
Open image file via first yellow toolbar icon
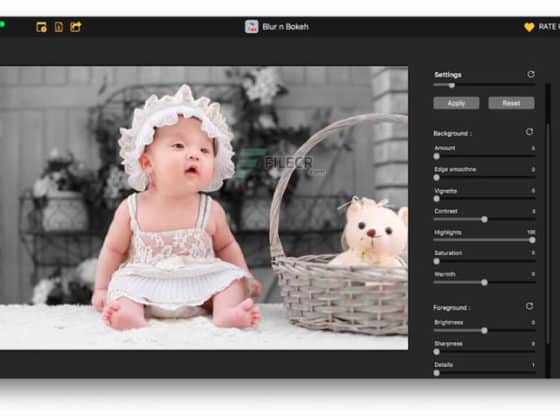point(41,27)
